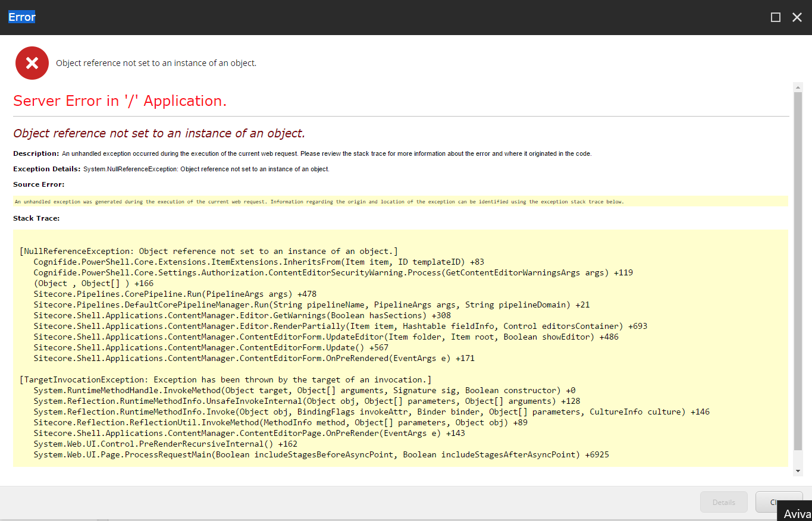Select the highlighted Error title in the title bar

pyautogui.click(x=21, y=17)
